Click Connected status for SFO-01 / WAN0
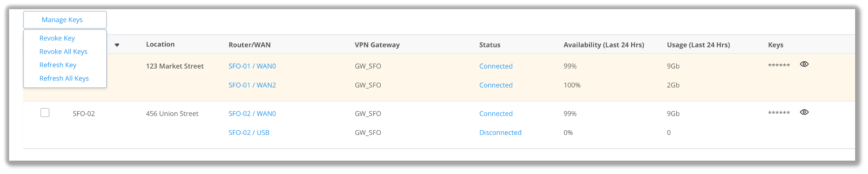The width and height of the screenshot is (868, 174). pos(496,66)
